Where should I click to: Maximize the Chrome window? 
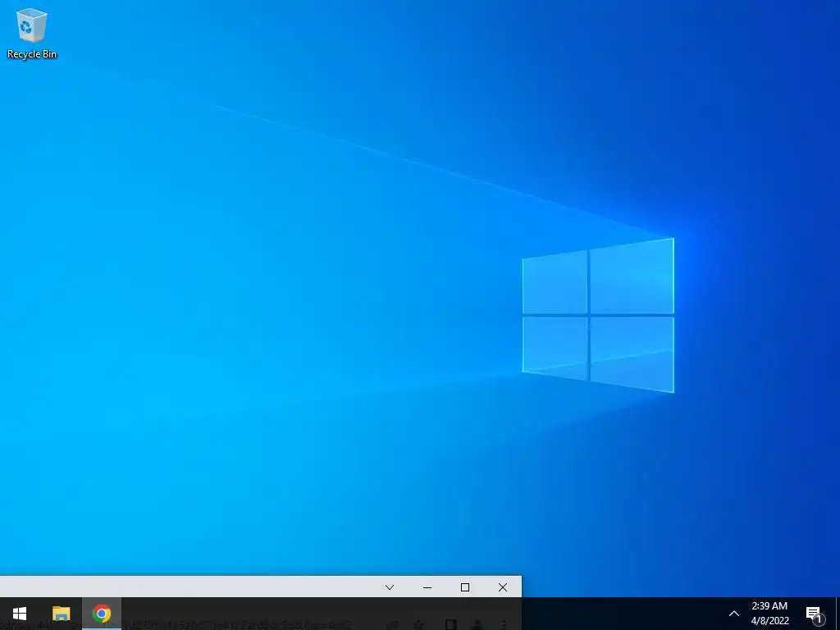(465, 587)
